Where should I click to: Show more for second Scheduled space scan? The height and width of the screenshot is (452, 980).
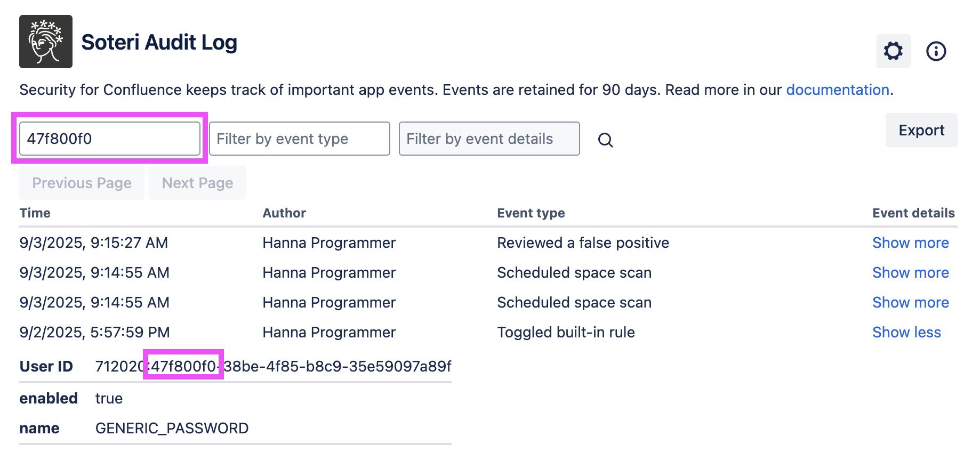tap(910, 302)
